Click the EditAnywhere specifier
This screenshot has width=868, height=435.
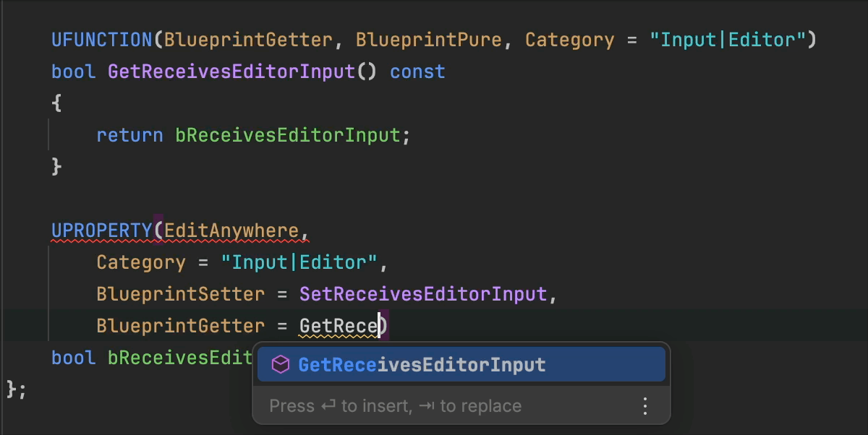(x=231, y=231)
